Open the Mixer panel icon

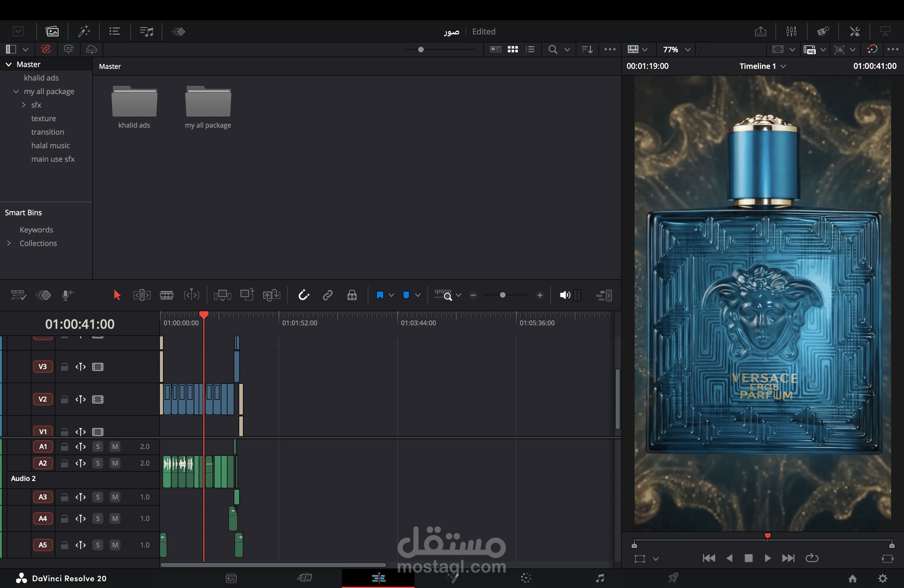click(x=791, y=31)
